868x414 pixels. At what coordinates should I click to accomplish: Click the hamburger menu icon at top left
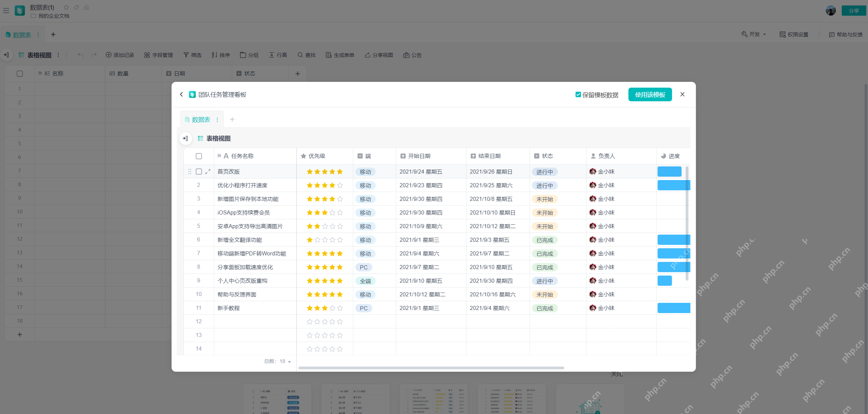(6, 11)
